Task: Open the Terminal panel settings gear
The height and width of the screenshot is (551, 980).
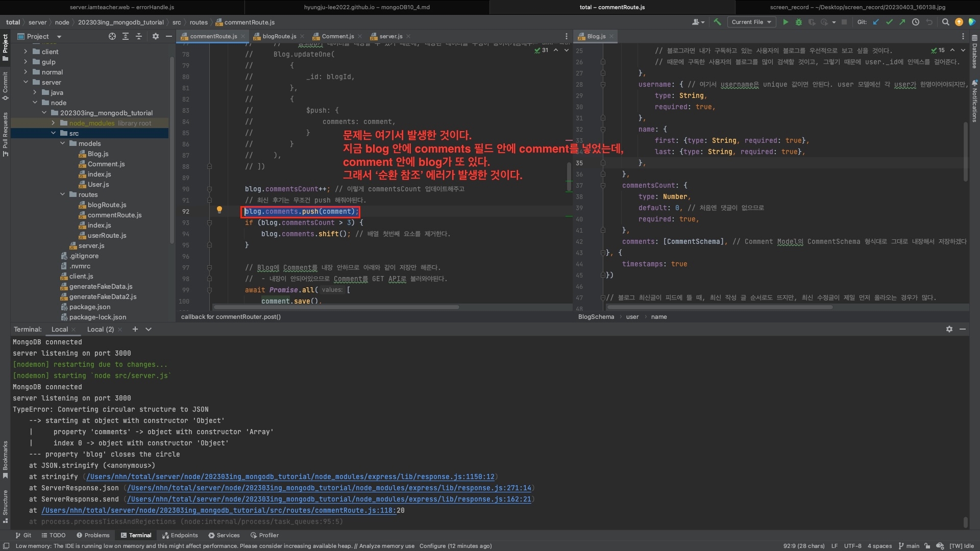Action: 949,329
